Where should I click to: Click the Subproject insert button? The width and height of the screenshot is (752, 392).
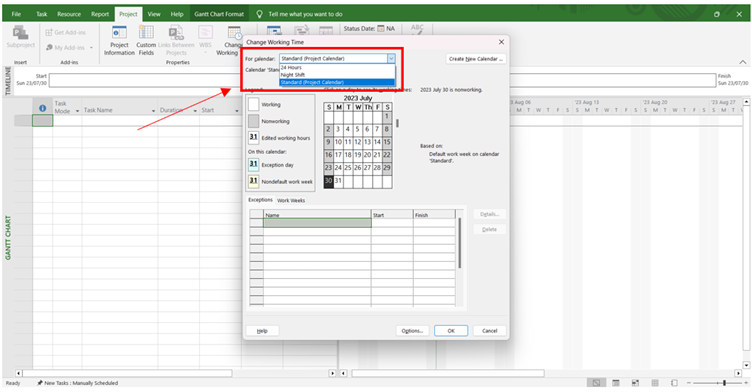[21, 37]
